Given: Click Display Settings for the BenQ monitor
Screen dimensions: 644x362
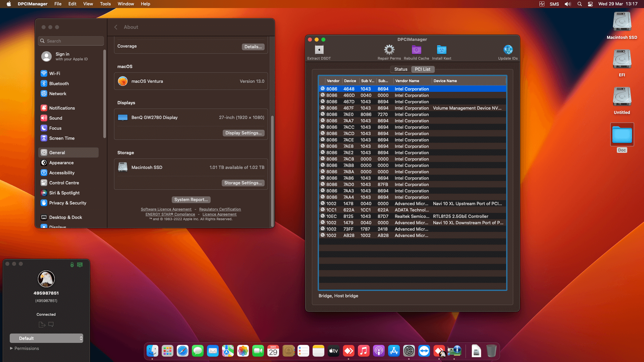Looking at the screenshot, I should pos(244,133).
